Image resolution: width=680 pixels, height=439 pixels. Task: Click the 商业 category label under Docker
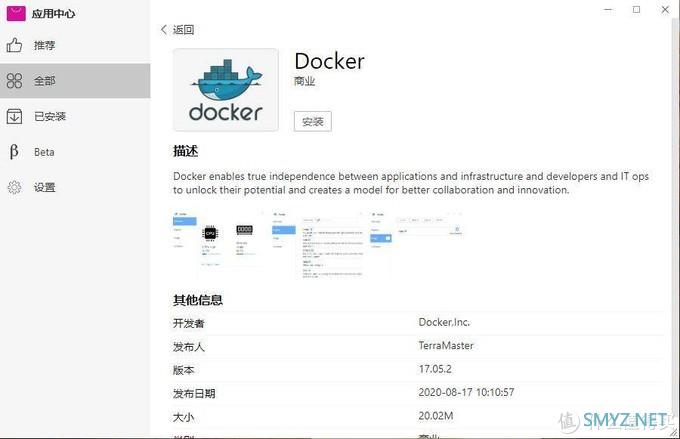[x=304, y=81]
